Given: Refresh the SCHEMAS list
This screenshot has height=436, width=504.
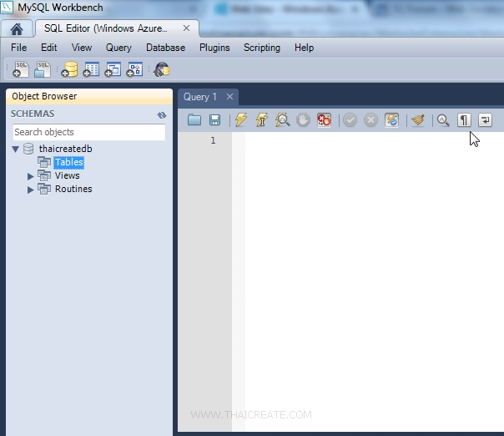Looking at the screenshot, I should [162, 115].
